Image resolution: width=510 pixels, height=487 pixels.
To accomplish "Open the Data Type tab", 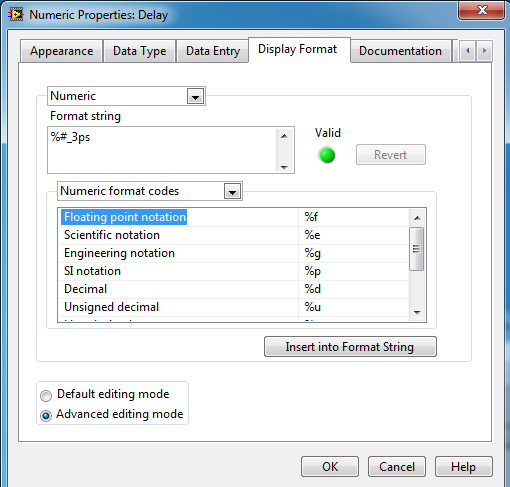I will [x=139, y=51].
